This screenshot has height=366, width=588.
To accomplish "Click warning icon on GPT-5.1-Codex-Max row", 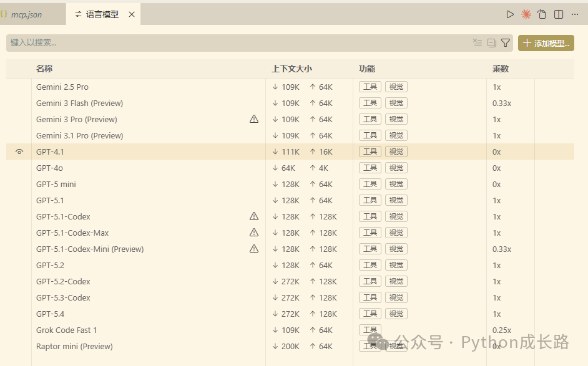I will click(254, 233).
